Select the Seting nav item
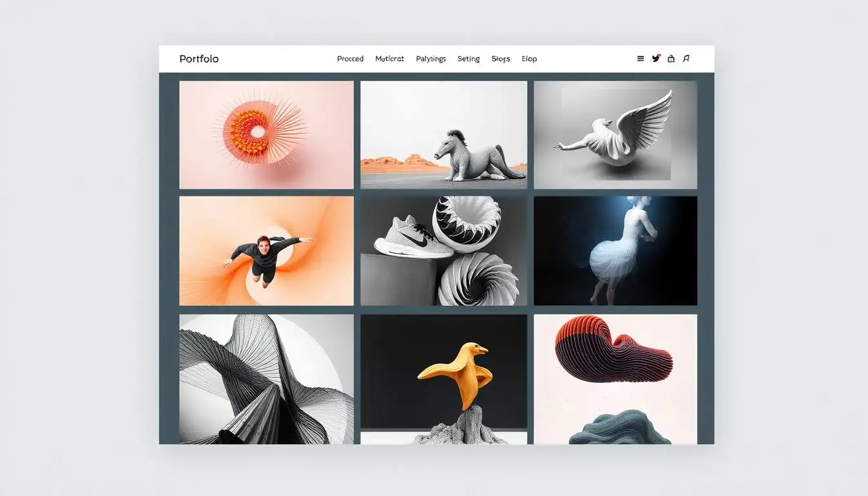Image resolution: width=868 pixels, height=496 pixels. (x=468, y=59)
